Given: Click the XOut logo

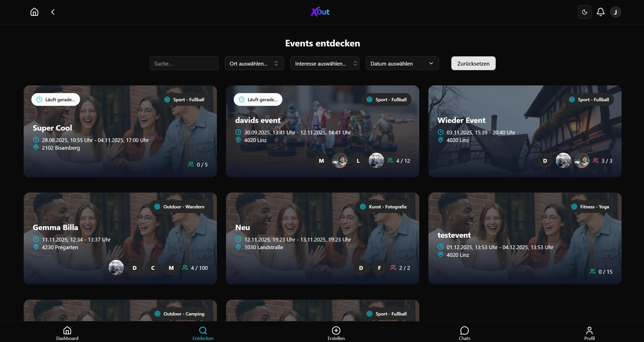Looking at the screenshot, I should 320,12.
